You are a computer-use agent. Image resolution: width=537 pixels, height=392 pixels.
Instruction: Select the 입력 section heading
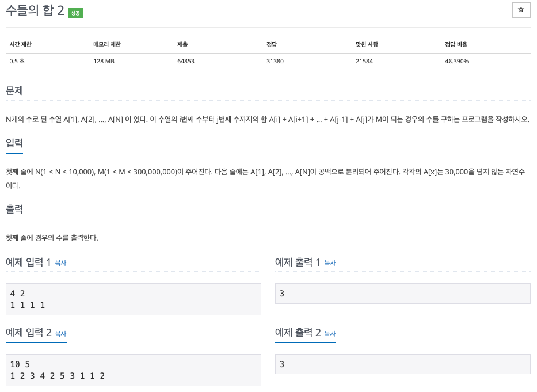[x=14, y=143]
